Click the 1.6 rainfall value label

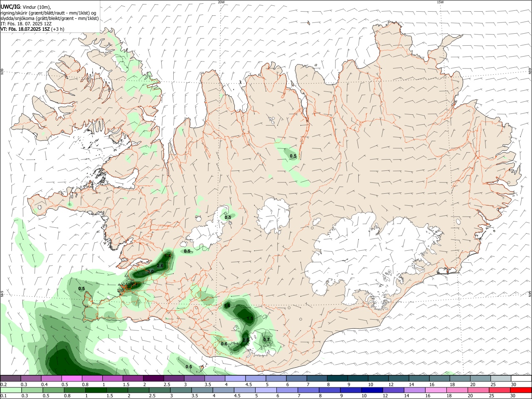click(227, 305)
